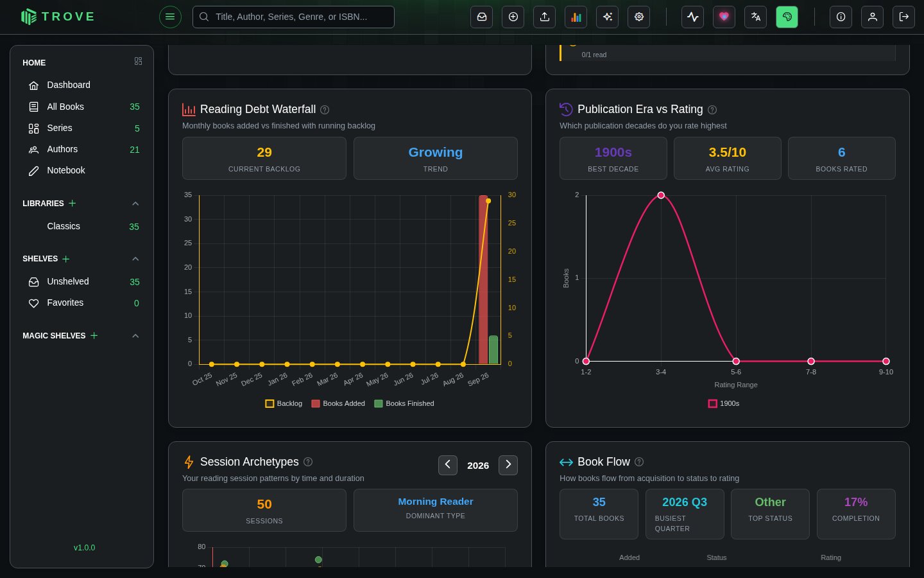924x578 pixels.
Task: Add a new magic shelf with plus
Action: pos(94,336)
